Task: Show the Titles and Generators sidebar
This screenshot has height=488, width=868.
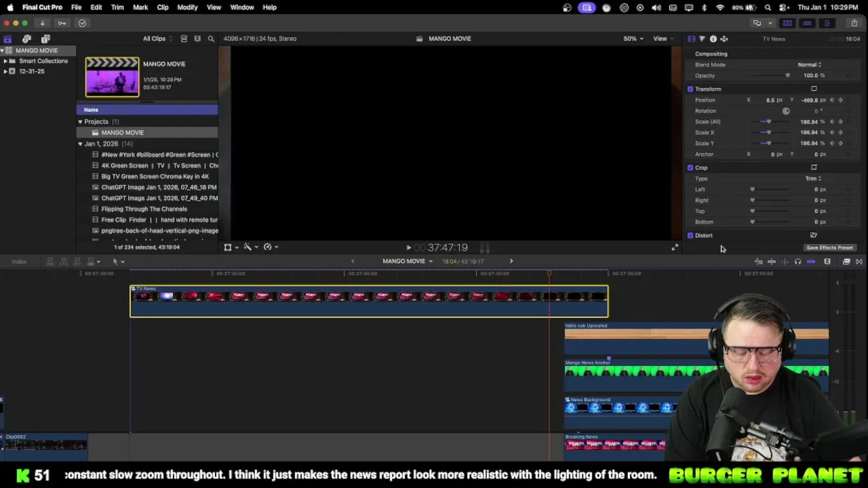Action: [x=45, y=39]
